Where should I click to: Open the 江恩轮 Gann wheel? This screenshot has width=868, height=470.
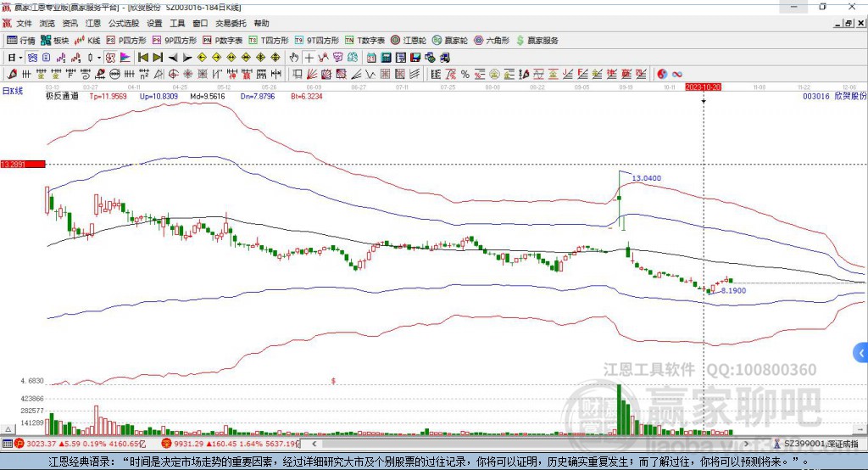coord(409,41)
